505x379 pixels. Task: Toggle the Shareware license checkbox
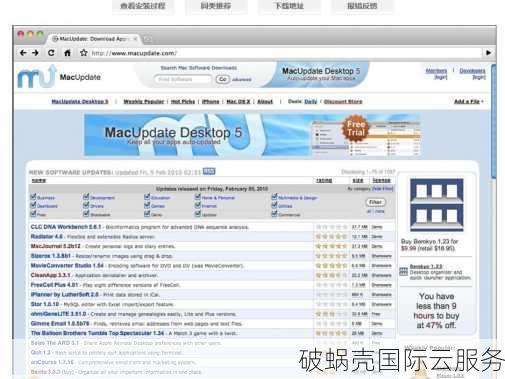click(x=86, y=213)
